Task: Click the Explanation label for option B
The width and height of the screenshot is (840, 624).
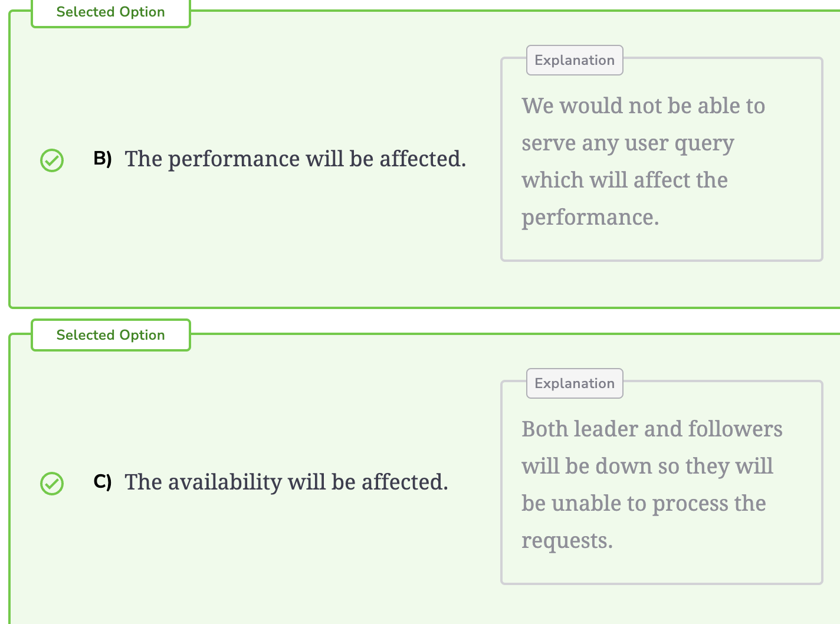Action: click(575, 60)
